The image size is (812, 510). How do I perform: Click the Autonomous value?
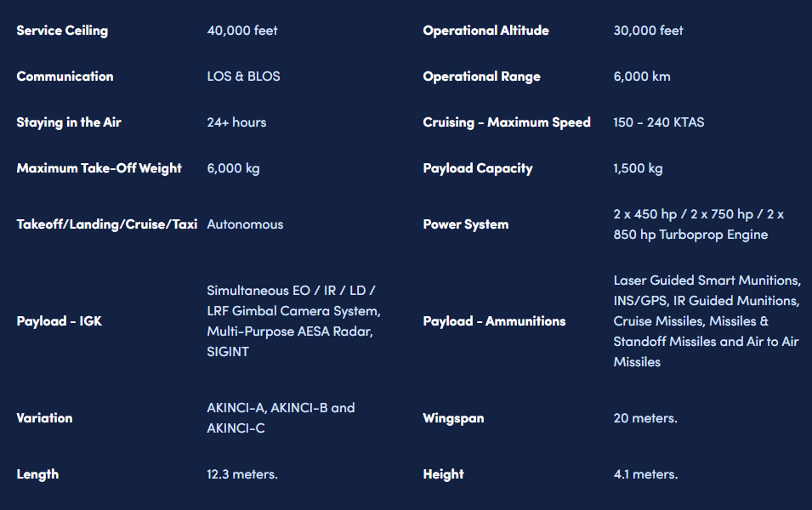(x=245, y=224)
